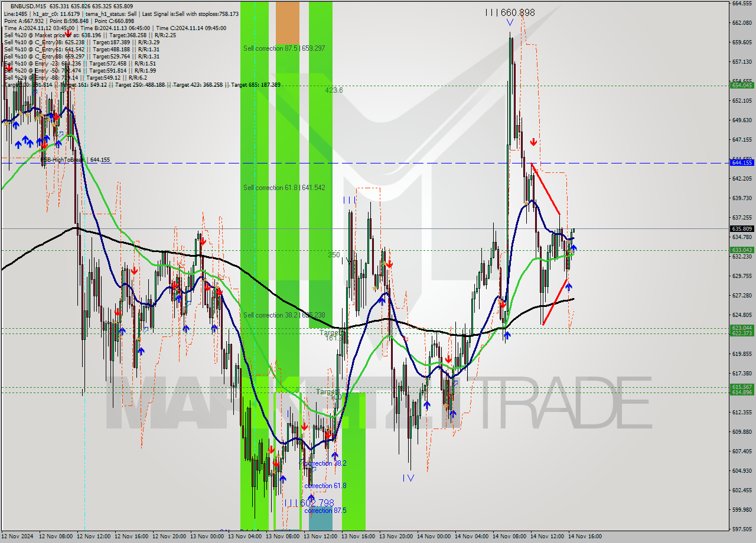Image resolution: width=756 pixels, height=543 pixels.
Task: Click '14 Nov 16:00' on the time axis
Action: click(585, 537)
